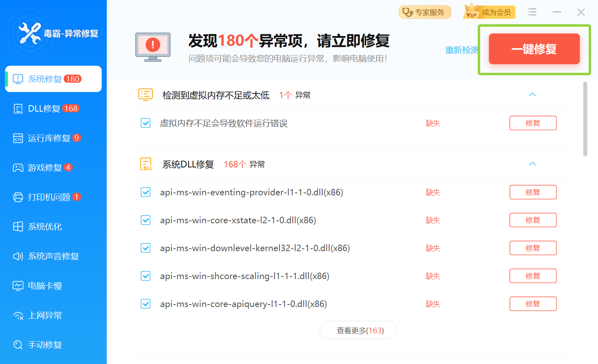Uncheck api-ms-win-core-apiquery-l1-1-0.dll checkbox
Viewport: 598px width, 364px height.
point(146,304)
